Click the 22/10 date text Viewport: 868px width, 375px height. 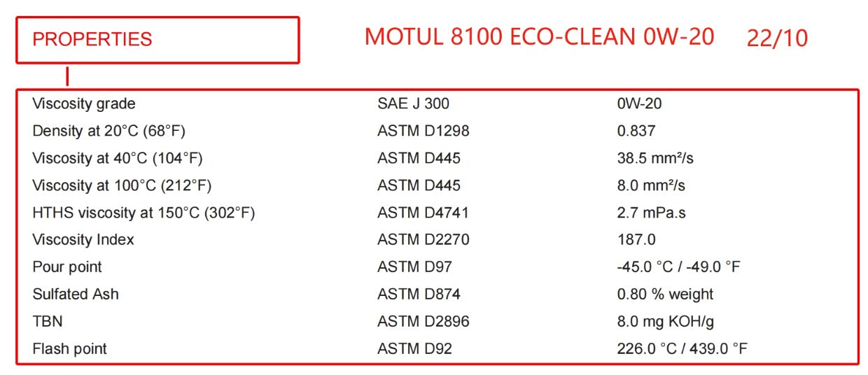point(777,38)
